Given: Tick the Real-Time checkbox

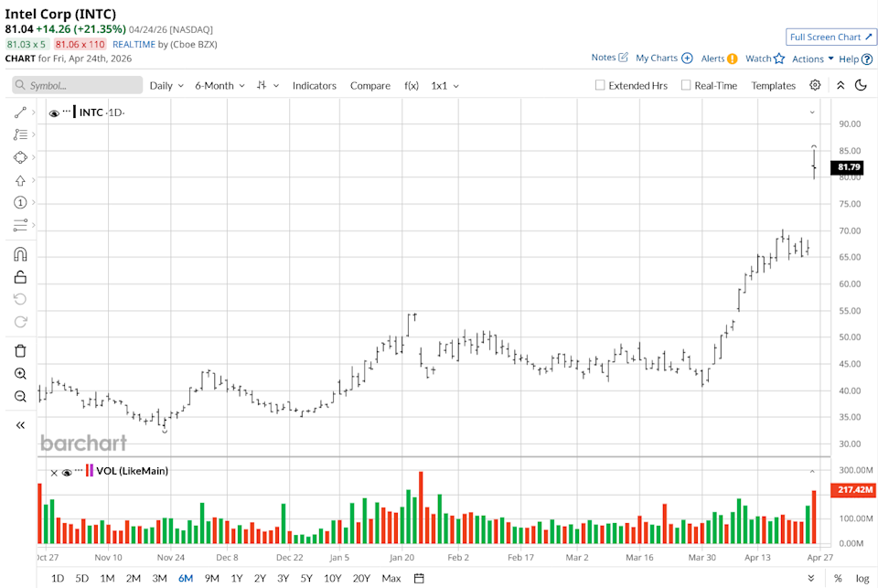Looking at the screenshot, I should click(x=686, y=85).
